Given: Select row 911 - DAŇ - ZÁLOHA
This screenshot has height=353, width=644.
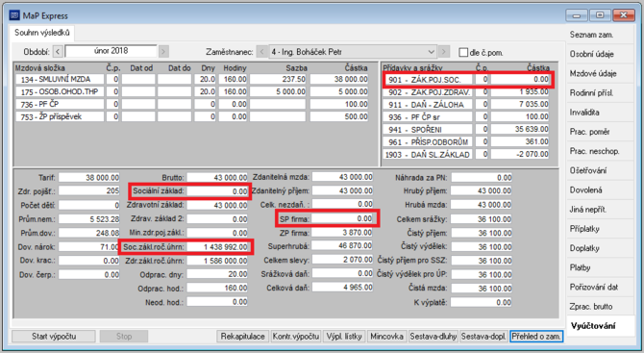Looking at the screenshot, I should click(466, 105).
